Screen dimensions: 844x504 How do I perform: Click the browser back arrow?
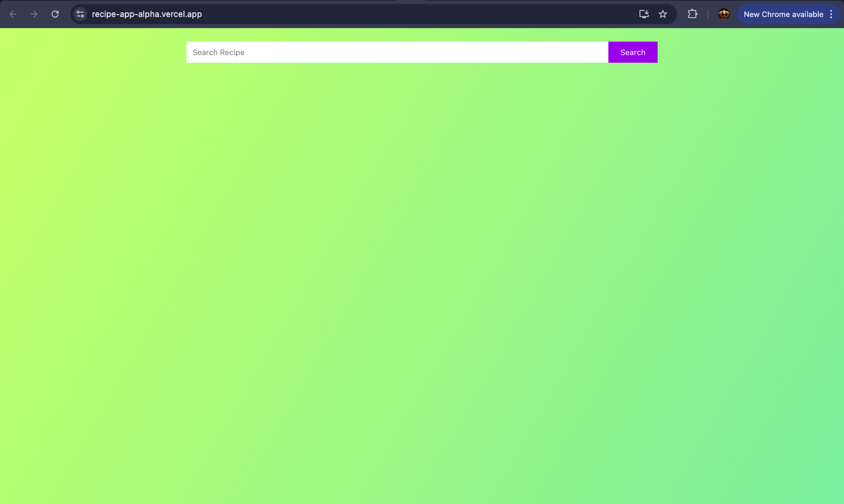pos(13,14)
